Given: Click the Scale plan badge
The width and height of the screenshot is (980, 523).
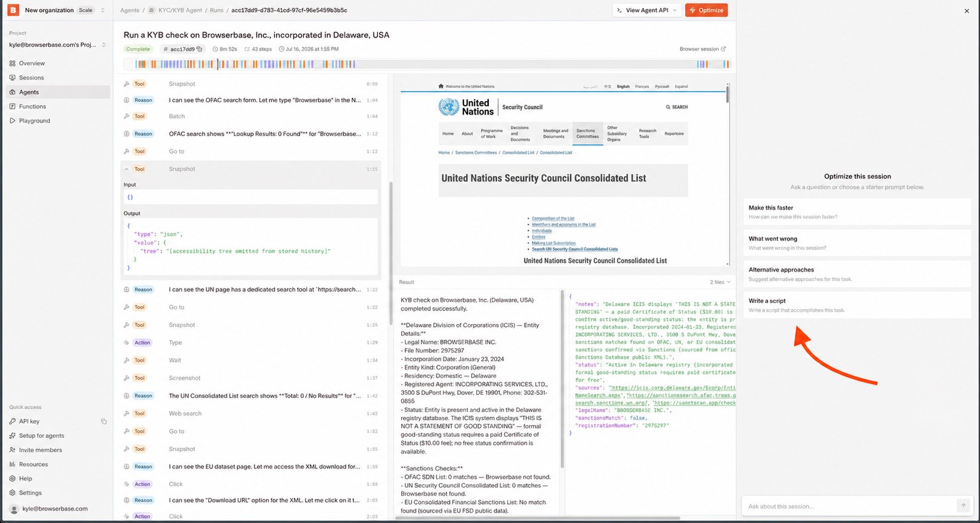Looking at the screenshot, I should [x=86, y=10].
